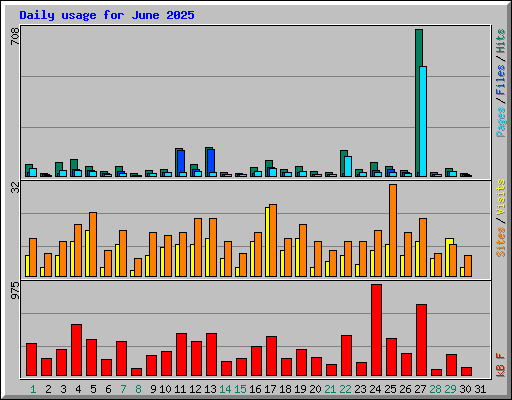Click the "Daily usage for June 2025" title
The height and width of the screenshot is (400, 512).
click(x=107, y=15)
